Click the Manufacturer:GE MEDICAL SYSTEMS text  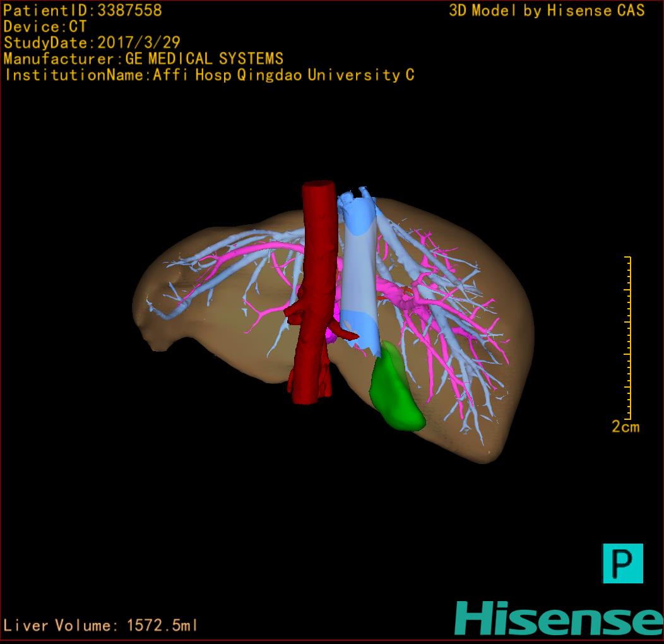point(143,59)
